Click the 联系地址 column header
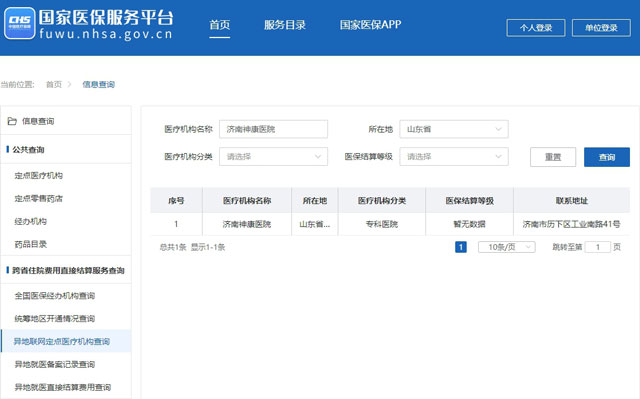The height and width of the screenshot is (399, 640). click(x=572, y=201)
